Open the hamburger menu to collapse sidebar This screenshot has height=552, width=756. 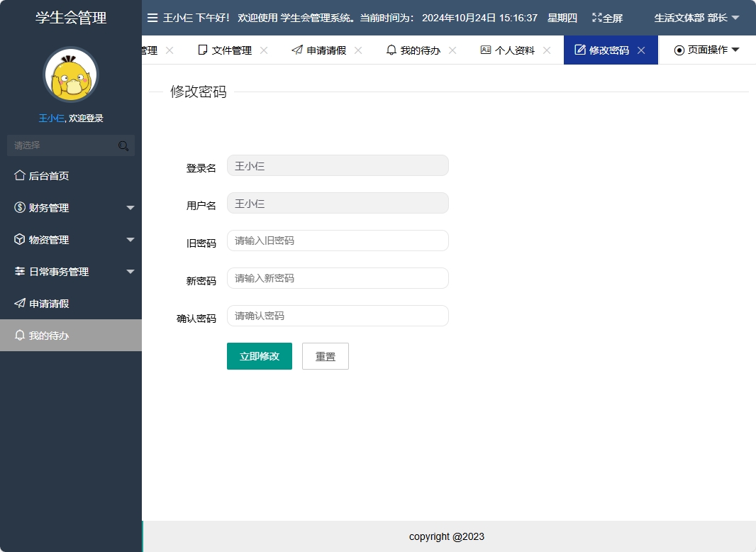coord(152,18)
